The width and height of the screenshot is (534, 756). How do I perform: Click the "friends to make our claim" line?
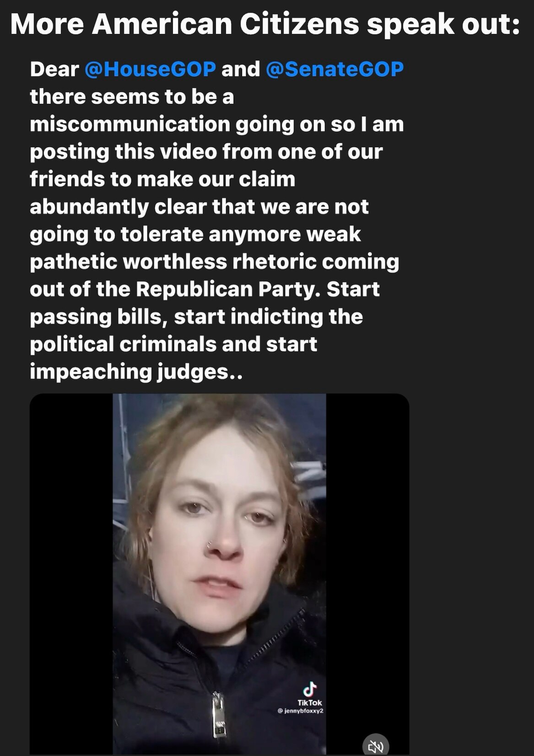pyautogui.click(x=162, y=179)
